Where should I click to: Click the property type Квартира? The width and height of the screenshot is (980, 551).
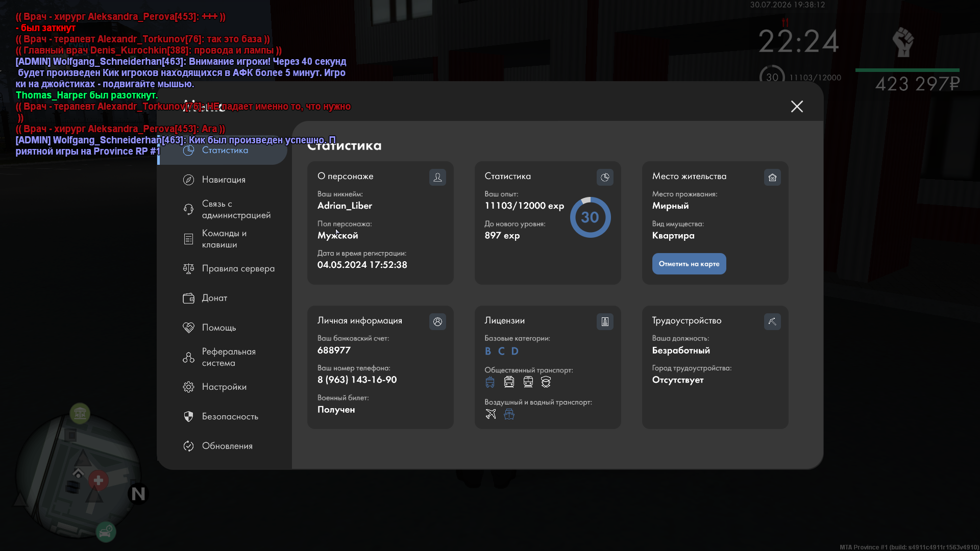673,235
